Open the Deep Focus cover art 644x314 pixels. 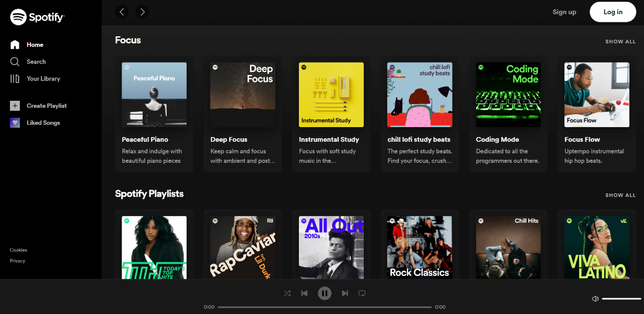243,95
